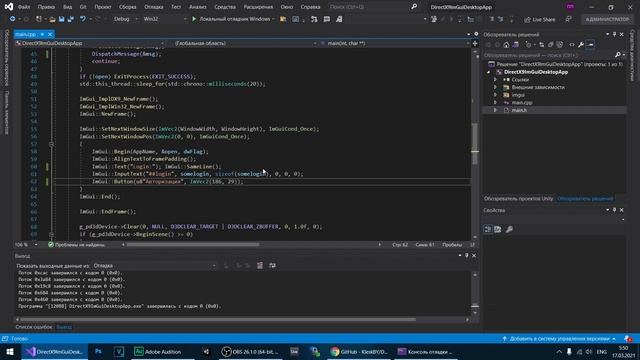Click the Alphabetical sort icon in Свойства panel
The image size is (640, 360).
point(498,229)
